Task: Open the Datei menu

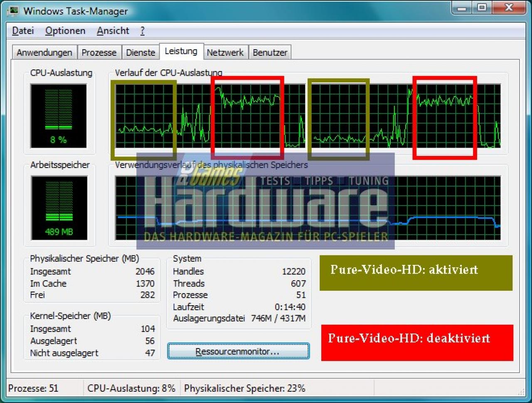Action: (x=23, y=31)
